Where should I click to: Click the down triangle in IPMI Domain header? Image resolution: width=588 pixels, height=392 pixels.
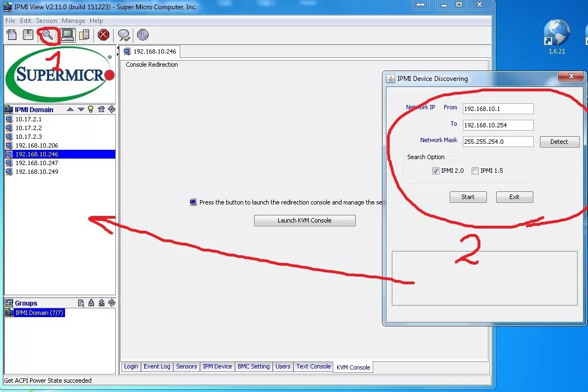[x=81, y=109]
